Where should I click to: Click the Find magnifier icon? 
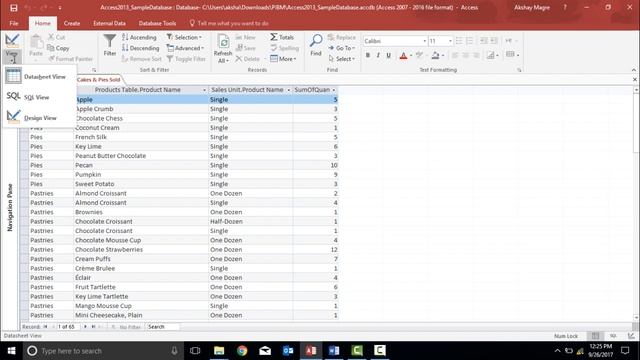[x=316, y=41]
